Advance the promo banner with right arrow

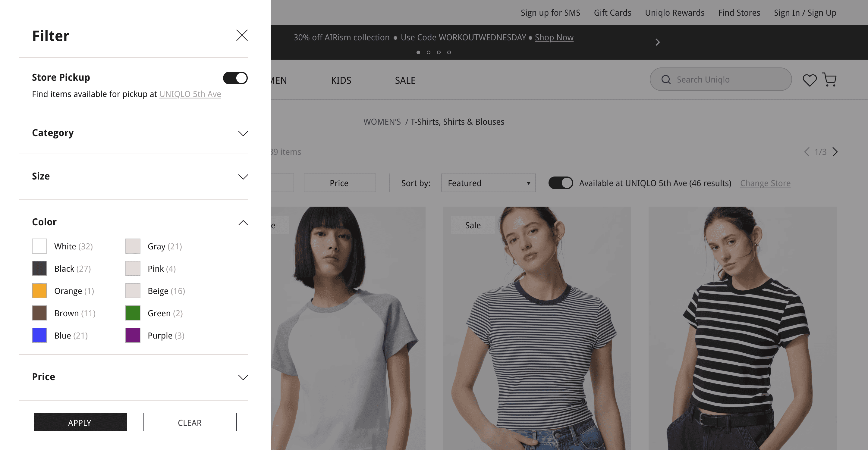pyautogui.click(x=657, y=42)
